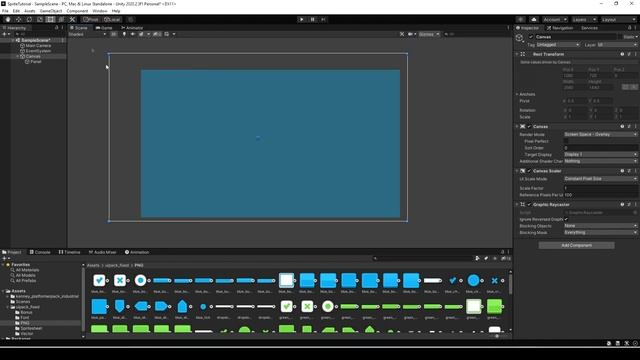Open the File menu
This screenshot has height=360, width=640.
5,11
